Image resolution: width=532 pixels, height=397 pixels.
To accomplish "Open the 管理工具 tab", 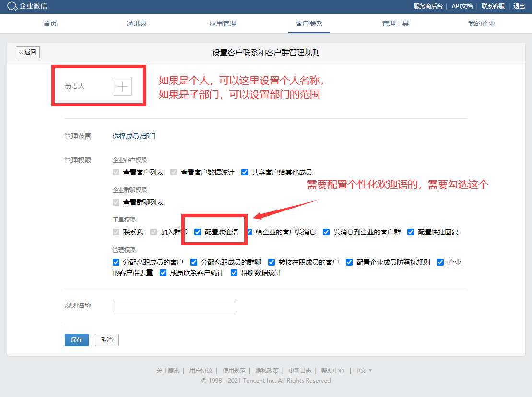I will 396,23.
